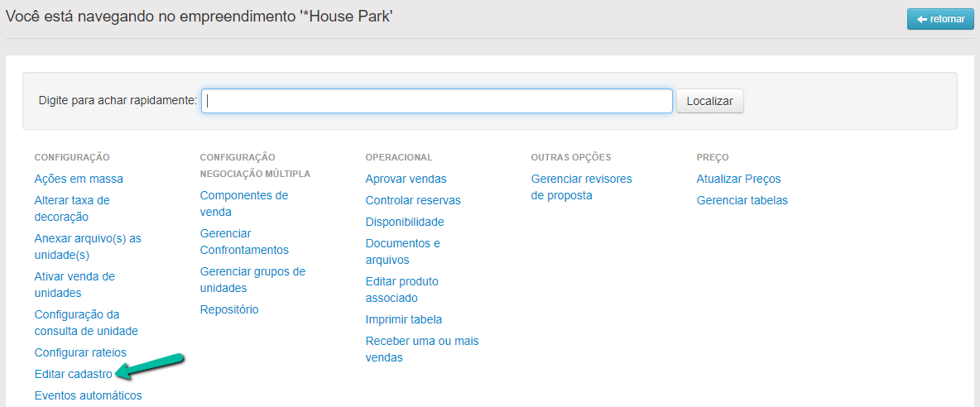Click the retornar button
This screenshot has height=407, width=980.
tap(940, 19)
